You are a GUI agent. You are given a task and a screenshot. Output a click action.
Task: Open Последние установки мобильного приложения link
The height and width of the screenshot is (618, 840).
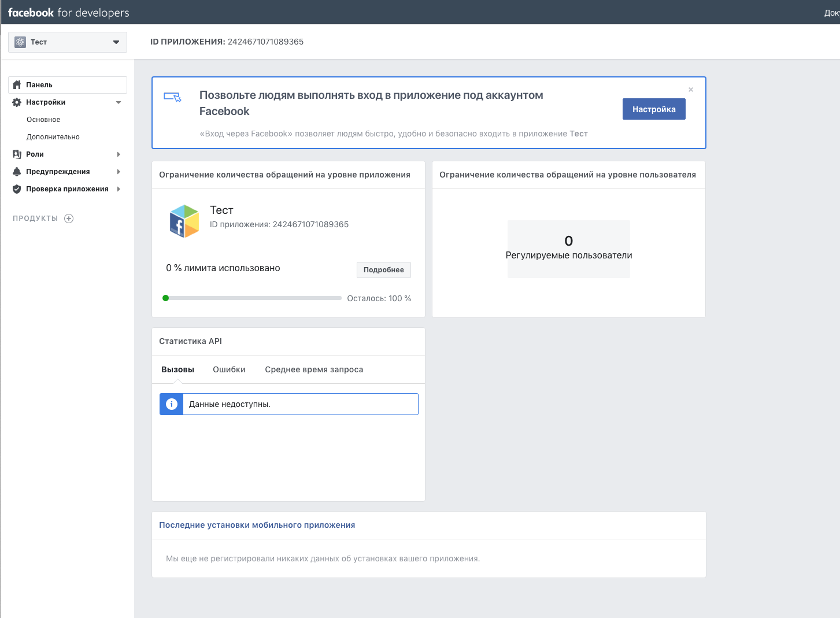click(x=257, y=525)
